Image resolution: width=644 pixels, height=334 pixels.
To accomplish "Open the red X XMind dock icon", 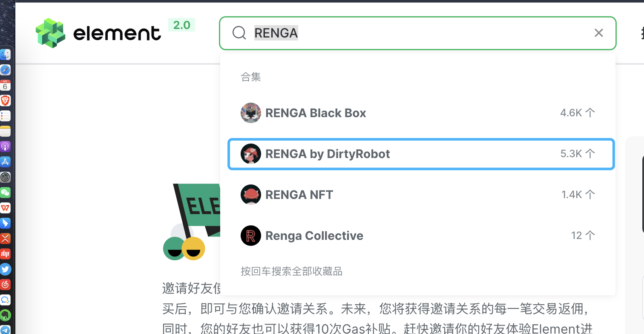I will (x=5, y=239).
